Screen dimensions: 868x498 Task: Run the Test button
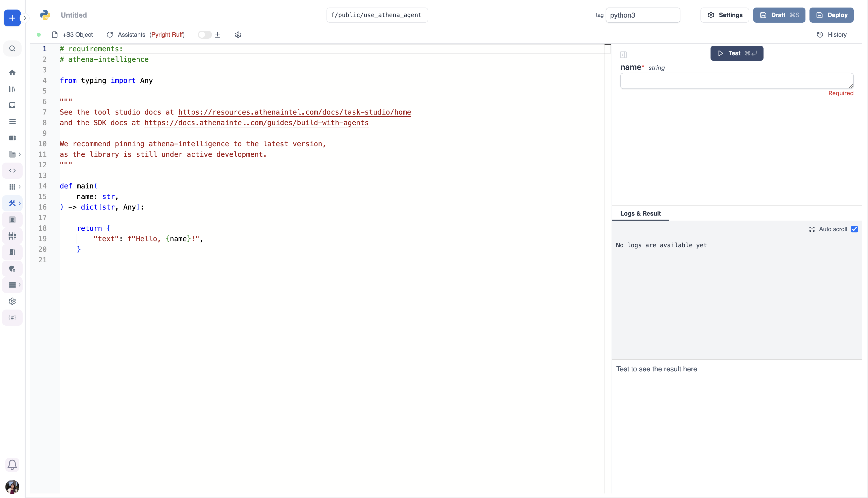click(x=736, y=53)
